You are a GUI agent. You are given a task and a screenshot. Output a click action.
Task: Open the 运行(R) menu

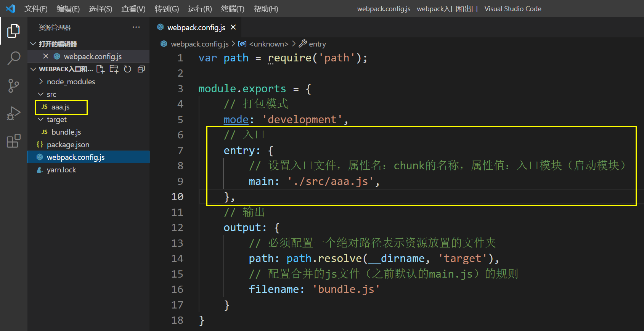coord(200,9)
